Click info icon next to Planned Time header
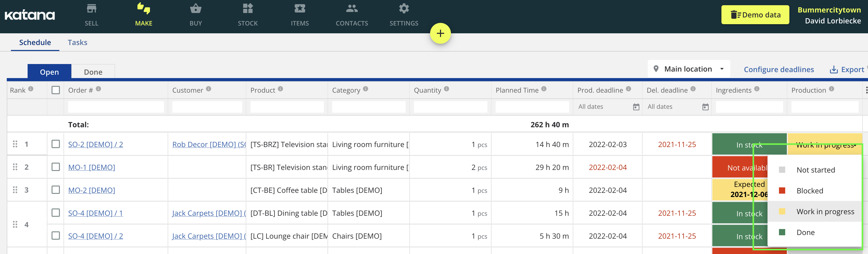This screenshot has width=868, height=254. tap(544, 89)
